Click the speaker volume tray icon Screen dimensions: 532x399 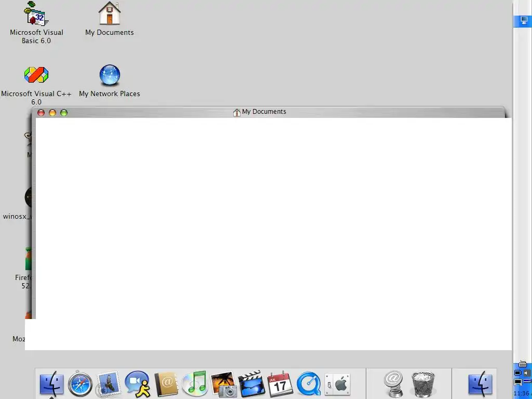[527, 373]
